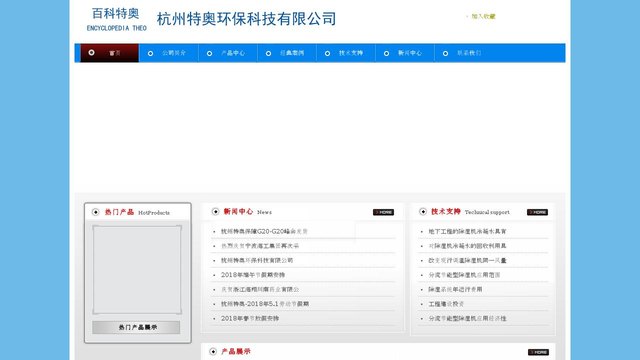This screenshot has width=640, height=360.
Task: Open the news item 2018年春节放假安排
Action: pos(250,318)
